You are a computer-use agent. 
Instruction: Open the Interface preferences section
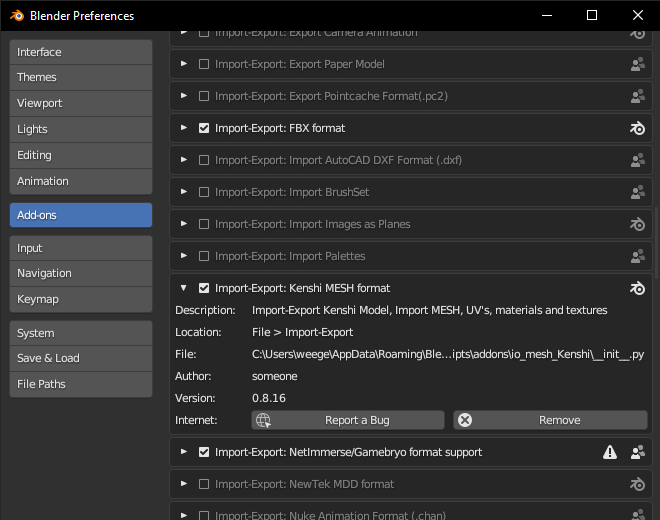[x=81, y=52]
